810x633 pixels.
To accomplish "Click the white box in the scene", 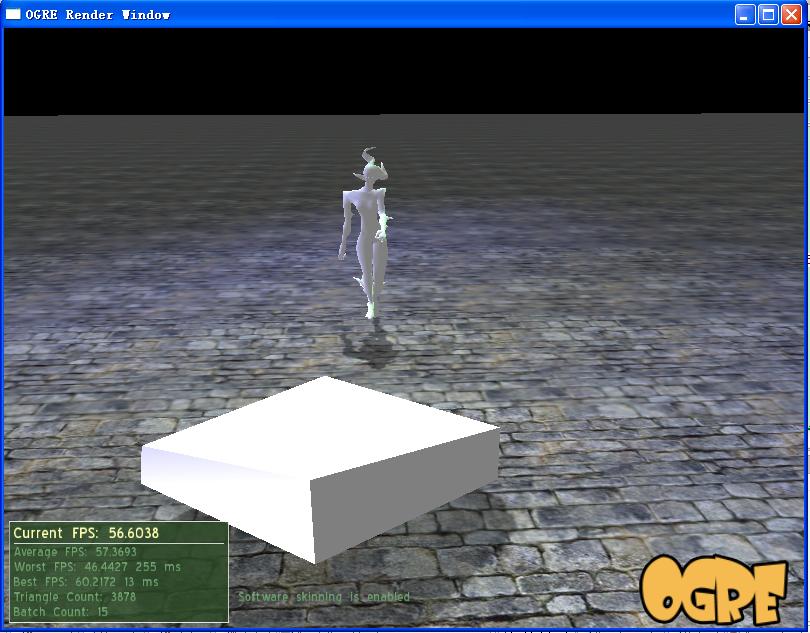I will click(x=320, y=469).
